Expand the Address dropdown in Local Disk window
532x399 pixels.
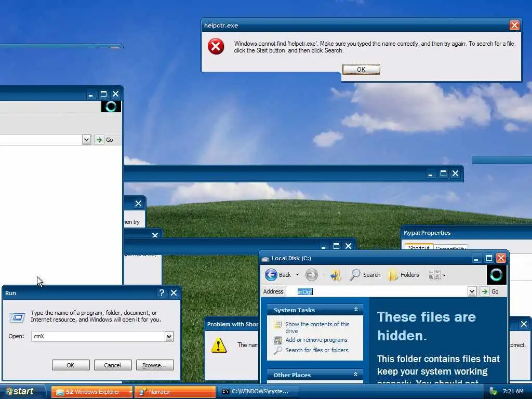(x=472, y=291)
